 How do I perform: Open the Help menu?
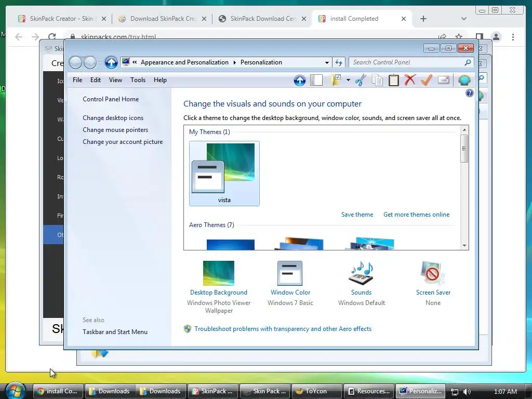(160, 80)
